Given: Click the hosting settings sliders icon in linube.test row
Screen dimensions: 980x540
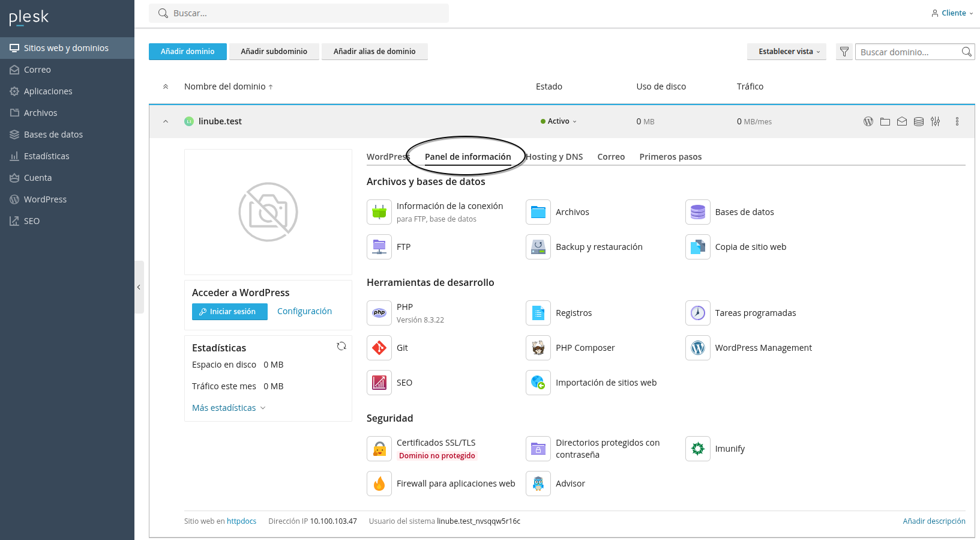Looking at the screenshot, I should (936, 121).
